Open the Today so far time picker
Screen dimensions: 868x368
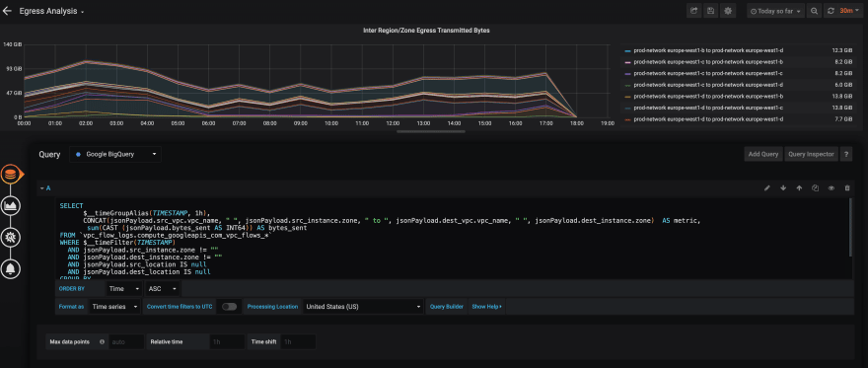tap(775, 11)
